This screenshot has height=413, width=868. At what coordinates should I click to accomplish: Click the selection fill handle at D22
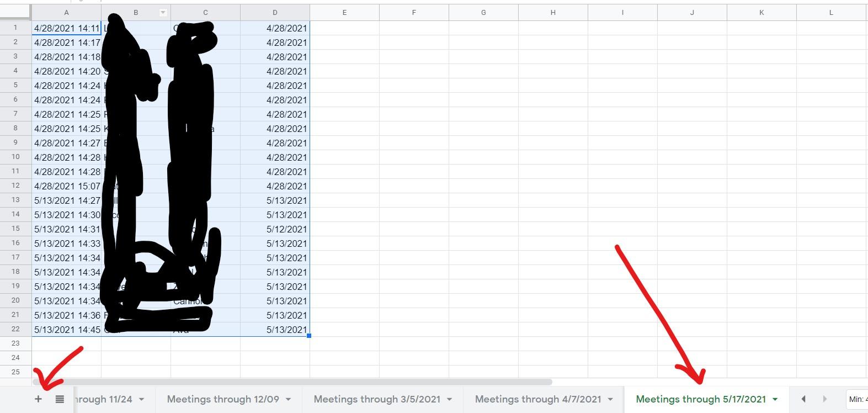click(309, 336)
